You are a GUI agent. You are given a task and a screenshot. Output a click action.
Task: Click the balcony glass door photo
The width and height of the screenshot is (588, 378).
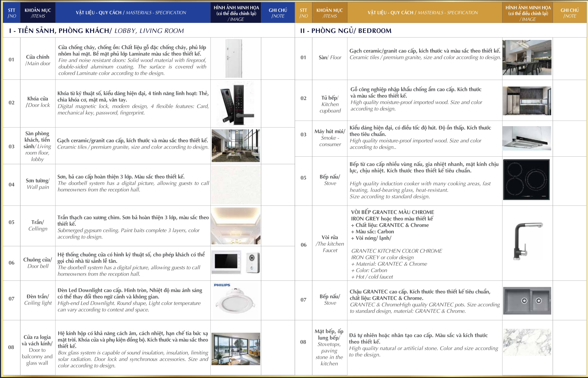pos(236,349)
